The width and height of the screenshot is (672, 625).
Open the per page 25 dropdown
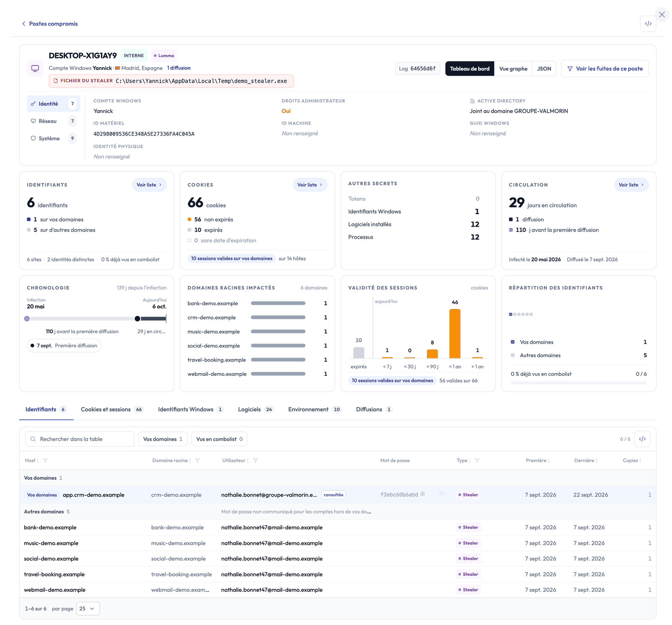tap(88, 609)
